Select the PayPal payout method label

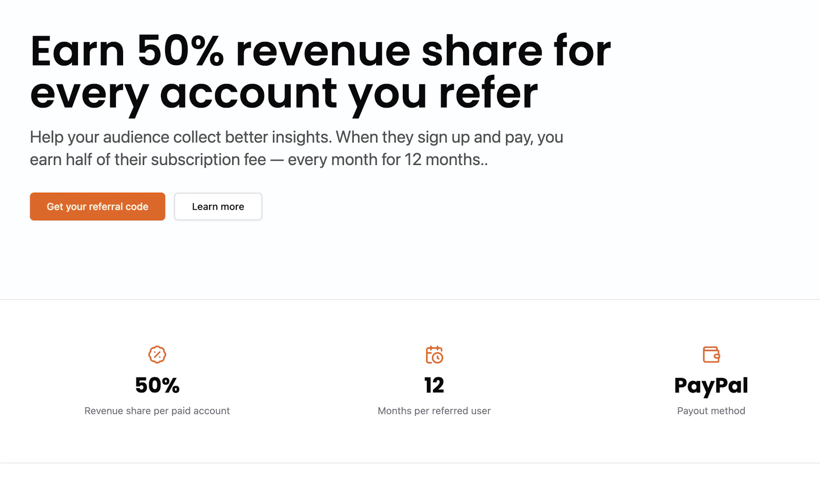pyautogui.click(x=711, y=386)
